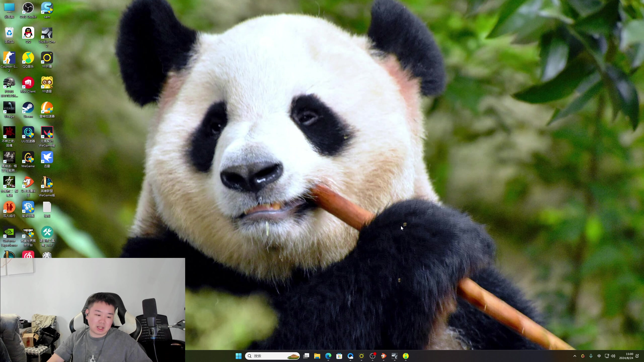Click the microphone tray icon
Screen dimensions: 644x362
pos(591,356)
